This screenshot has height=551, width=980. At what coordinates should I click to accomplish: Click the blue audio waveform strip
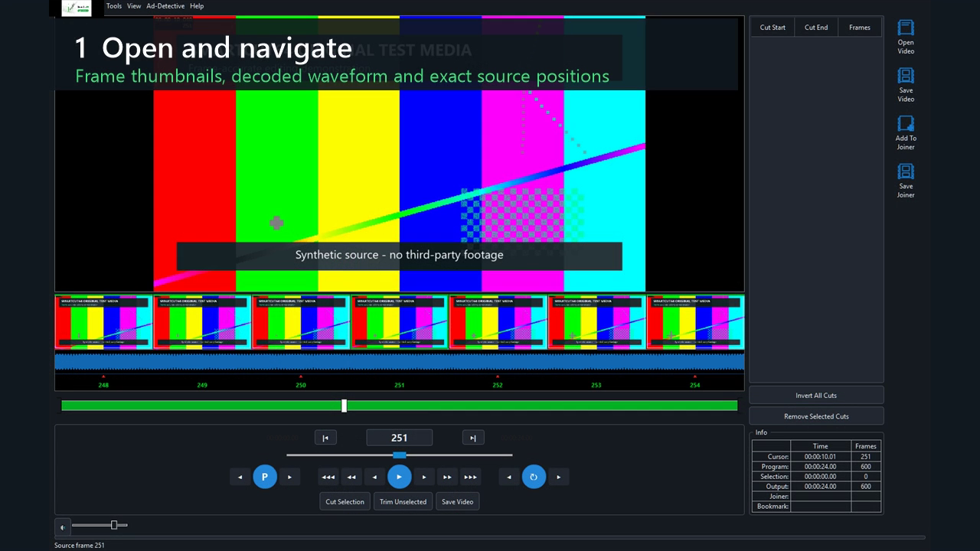pos(400,361)
